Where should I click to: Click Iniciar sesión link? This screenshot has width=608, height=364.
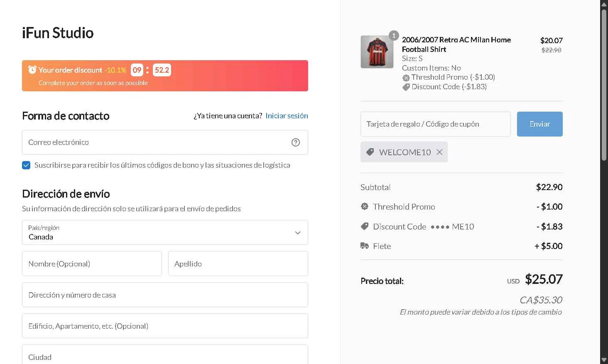[287, 116]
